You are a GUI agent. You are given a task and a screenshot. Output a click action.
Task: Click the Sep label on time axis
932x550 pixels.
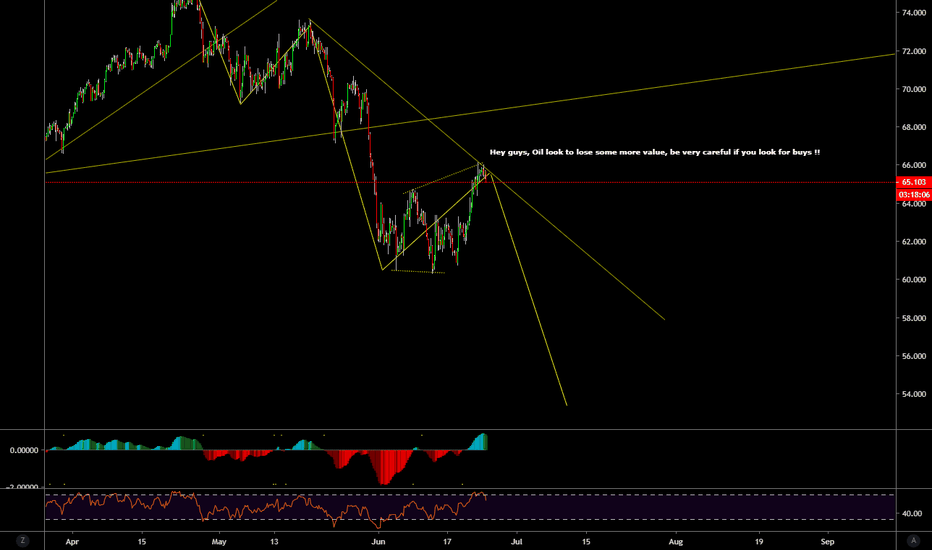(827, 542)
